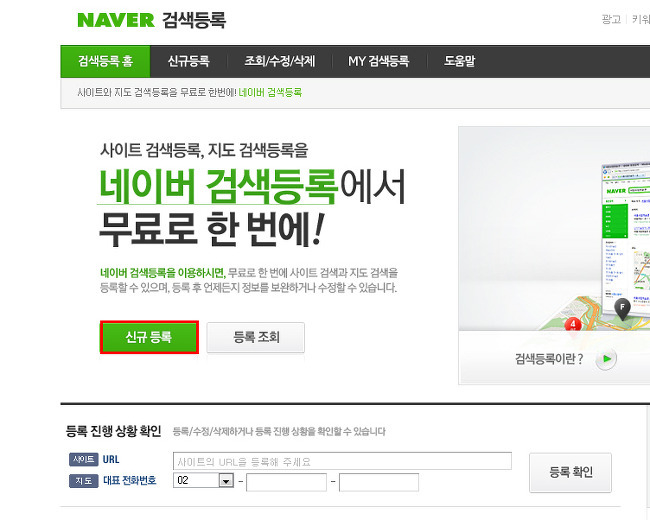Focus the site URL input field
650x520 pixels.
342,461
